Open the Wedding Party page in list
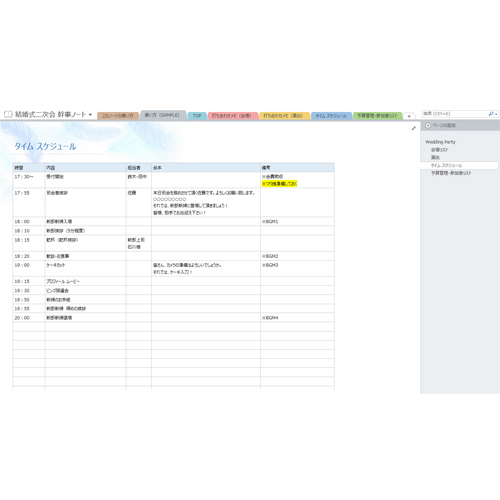 point(440,142)
